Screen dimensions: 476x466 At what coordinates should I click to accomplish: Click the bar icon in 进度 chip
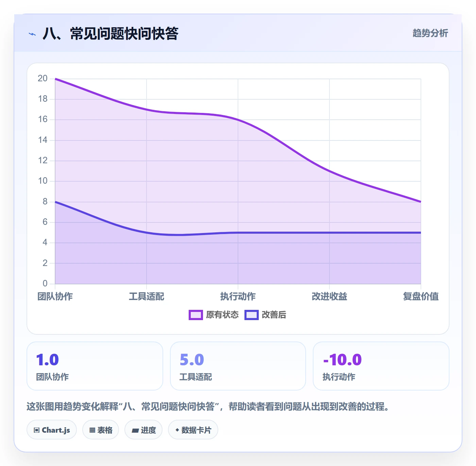tap(135, 431)
